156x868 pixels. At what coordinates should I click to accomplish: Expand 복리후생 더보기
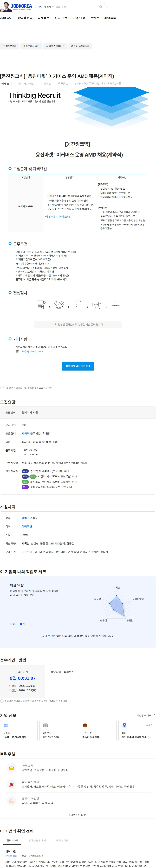[x=78, y=815]
